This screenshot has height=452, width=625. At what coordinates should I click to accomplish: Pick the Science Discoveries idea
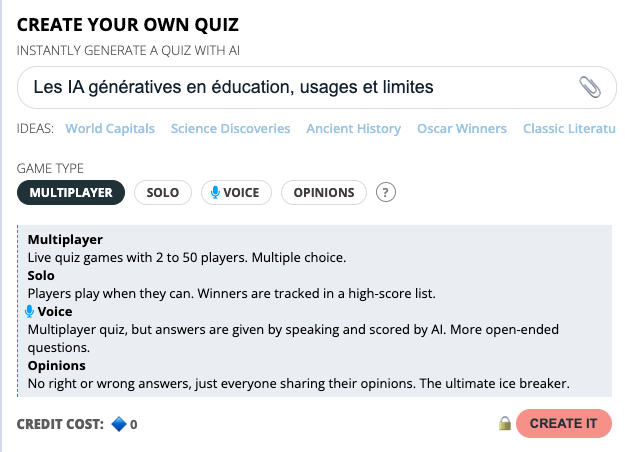pyautogui.click(x=230, y=129)
